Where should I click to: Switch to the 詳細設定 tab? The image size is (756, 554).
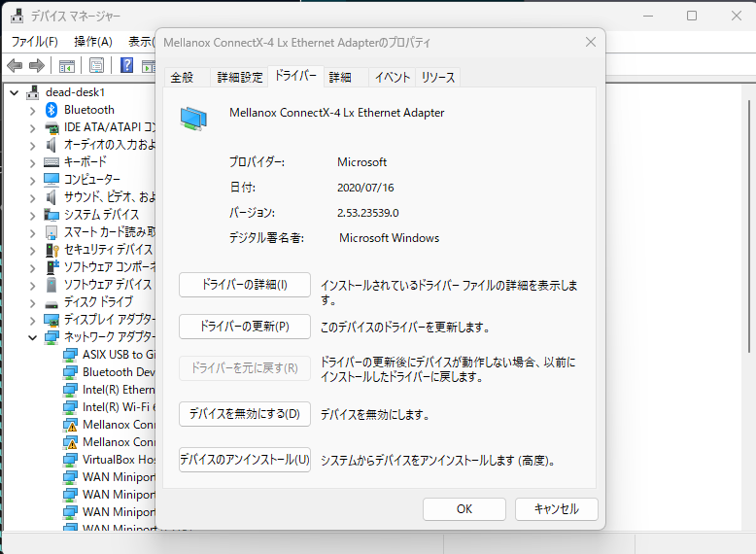tap(240, 77)
